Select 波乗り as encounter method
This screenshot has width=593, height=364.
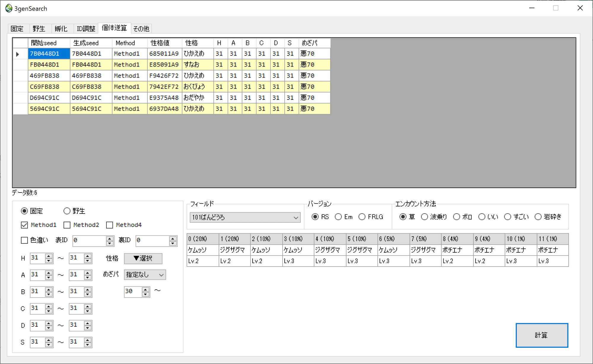coord(425,217)
